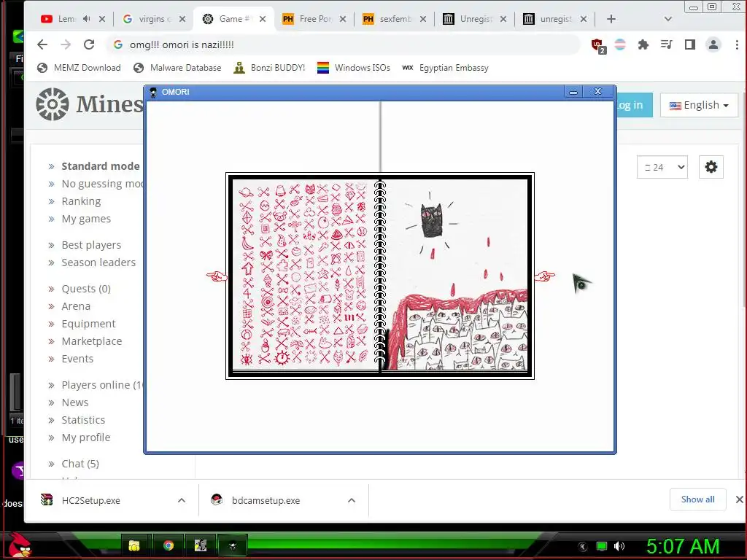Open the Equipment page
747x560 pixels.
tap(88, 324)
